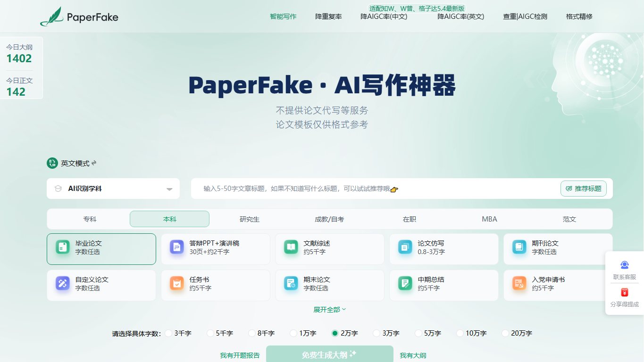Click the 中期总结 card icon
644x362 pixels.
click(x=405, y=283)
